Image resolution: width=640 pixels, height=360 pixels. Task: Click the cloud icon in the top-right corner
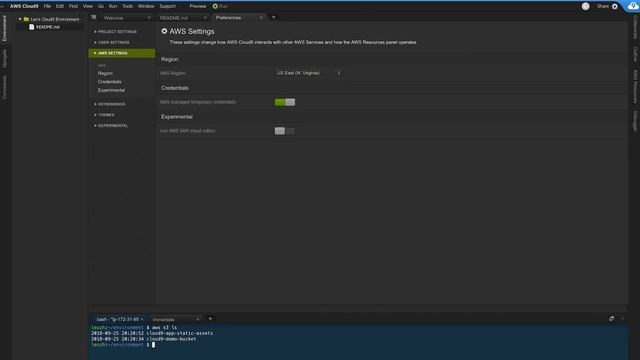pos(632,6)
